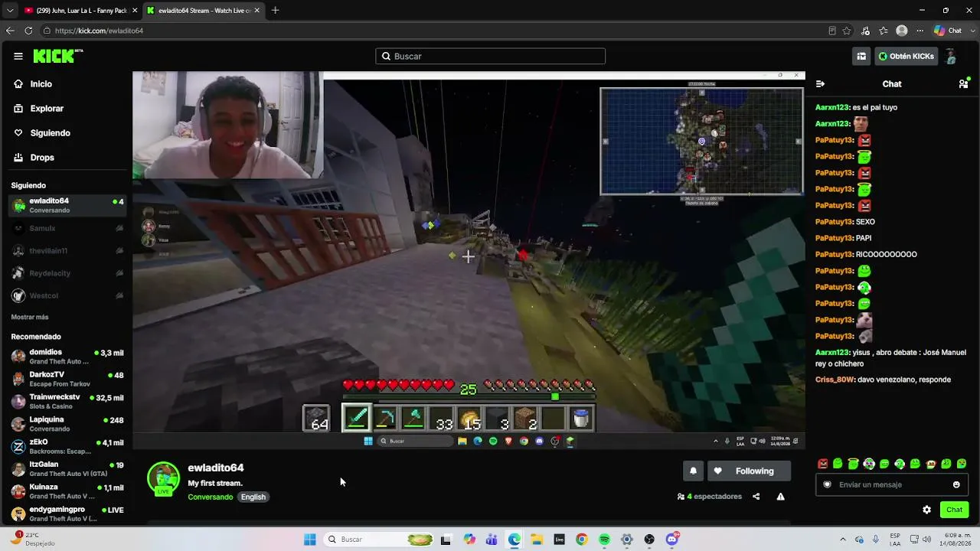The width and height of the screenshot is (980, 551).
Task: Toggle the Following heart button
Action: [748, 471]
